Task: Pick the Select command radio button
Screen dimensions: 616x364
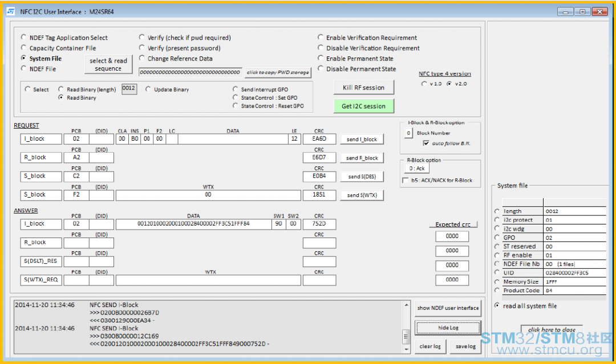Action: tap(27, 89)
